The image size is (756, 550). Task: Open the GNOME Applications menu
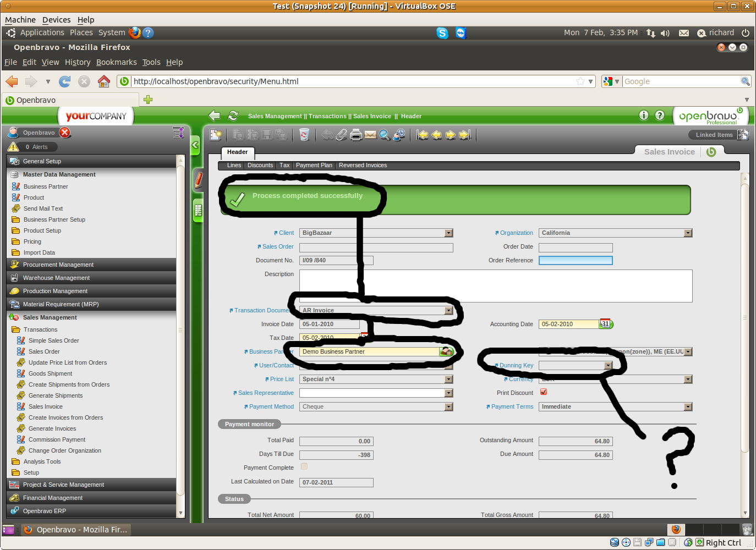[x=42, y=33]
